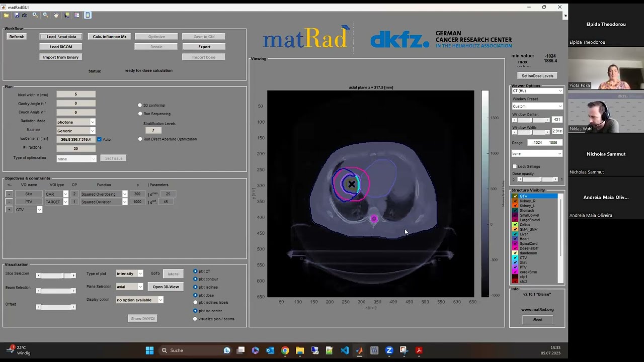
Task: Open Zoom from the taskbar
Action: 389,350
